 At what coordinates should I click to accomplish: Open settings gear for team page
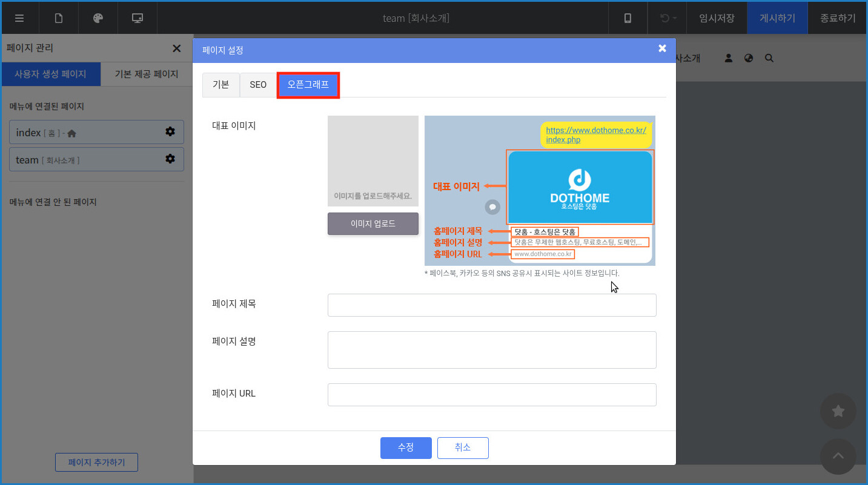[170, 159]
